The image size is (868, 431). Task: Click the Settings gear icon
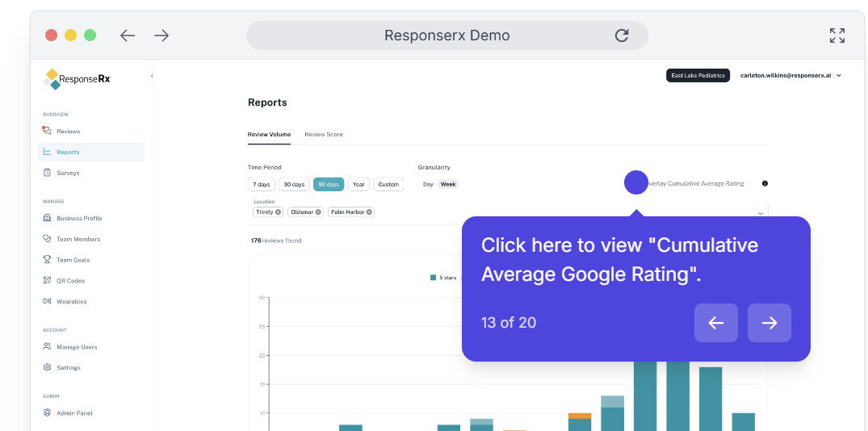(47, 367)
